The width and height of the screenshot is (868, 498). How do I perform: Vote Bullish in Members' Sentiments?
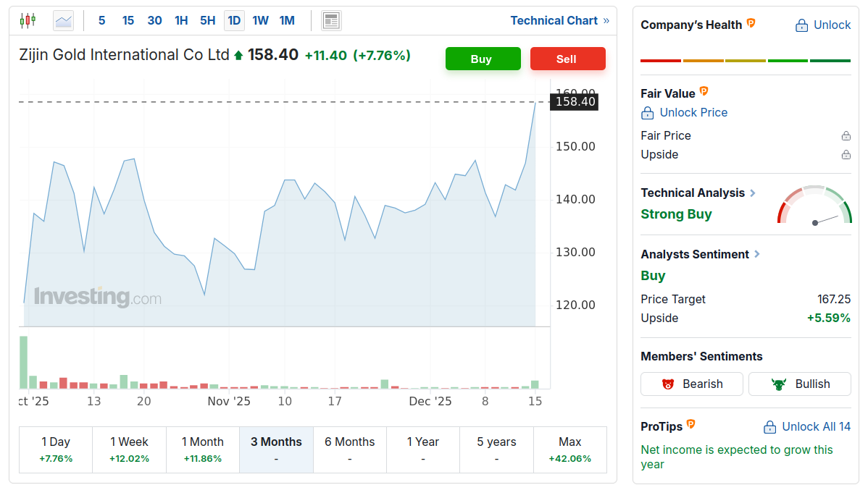pyautogui.click(x=799, y=384)
